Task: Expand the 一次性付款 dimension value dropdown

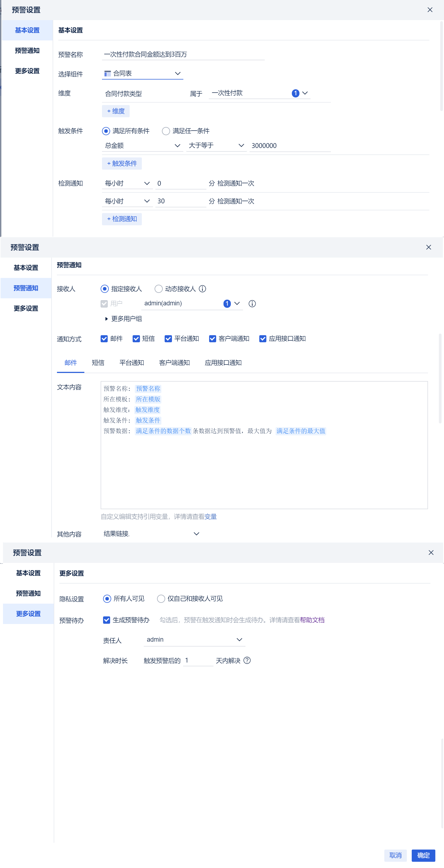Action: click(x=260, y=93)
